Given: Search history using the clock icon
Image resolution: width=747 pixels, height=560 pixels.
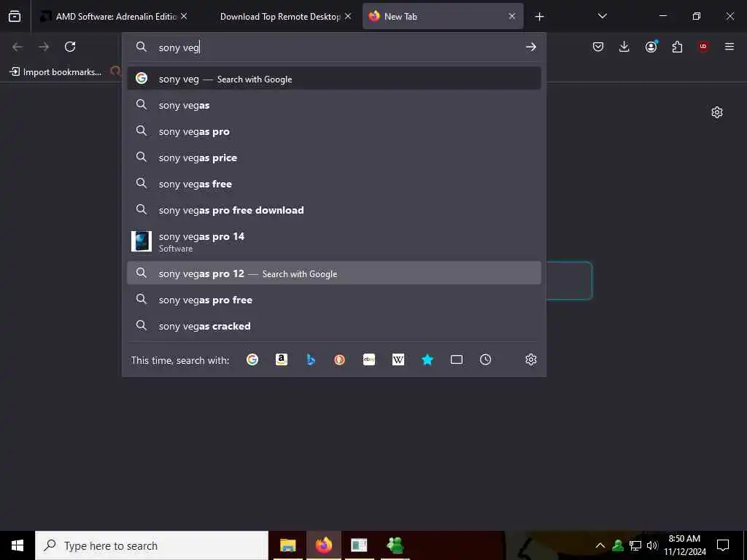Looking at the screenshot, I should tap(485, 359).
